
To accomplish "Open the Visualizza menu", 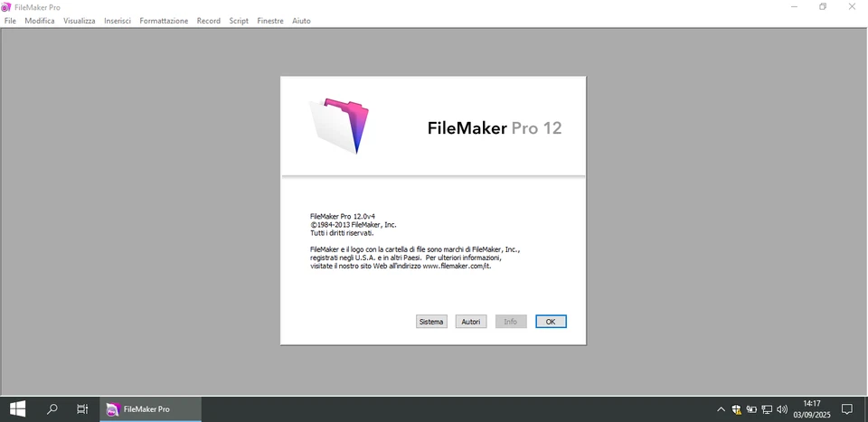I will tap(80, 21).
